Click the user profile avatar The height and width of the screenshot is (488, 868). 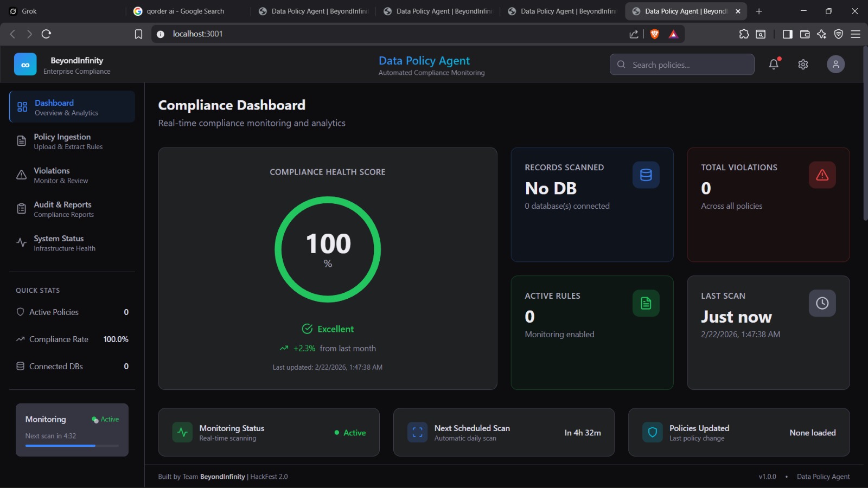coord(835,65)
